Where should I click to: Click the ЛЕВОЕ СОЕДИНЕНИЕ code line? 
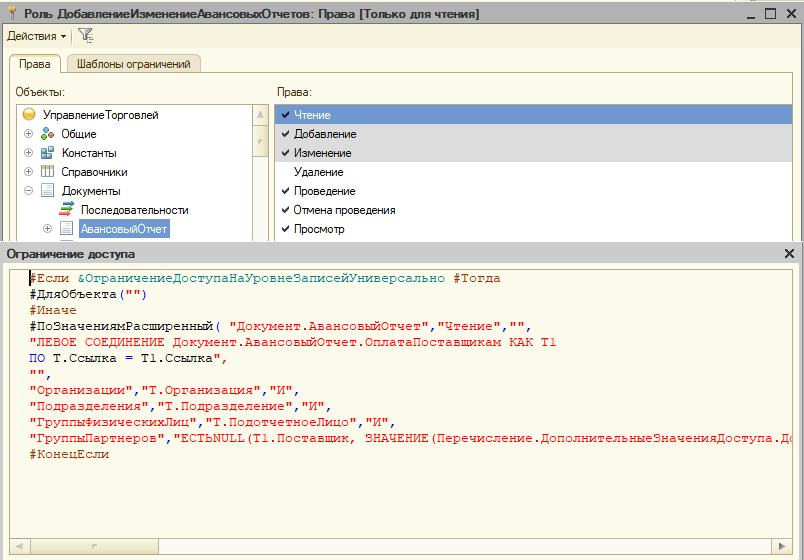293,342
